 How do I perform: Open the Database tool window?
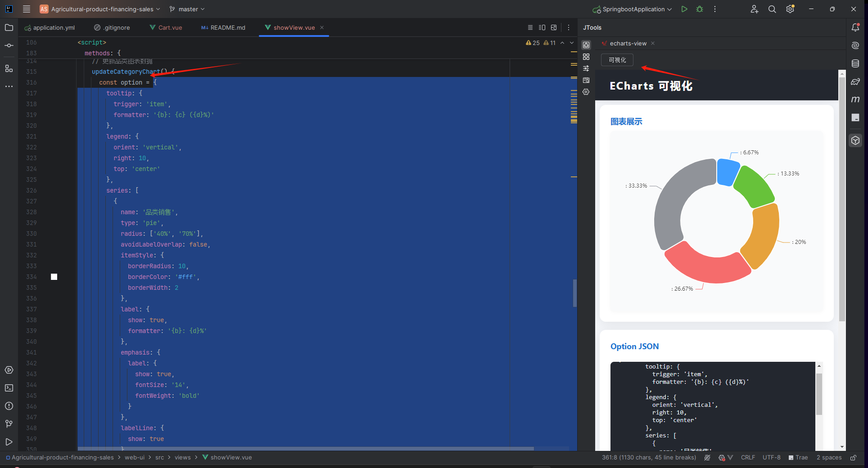tap(856, 63)
